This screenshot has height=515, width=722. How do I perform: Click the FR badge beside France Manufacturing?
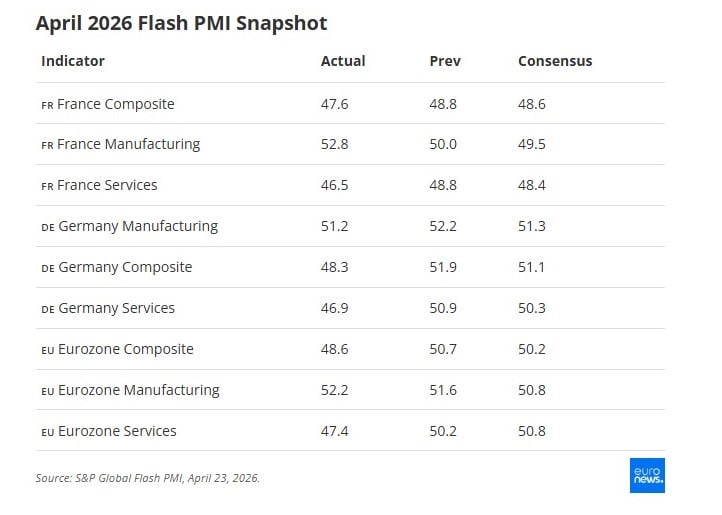pos(47,145)
